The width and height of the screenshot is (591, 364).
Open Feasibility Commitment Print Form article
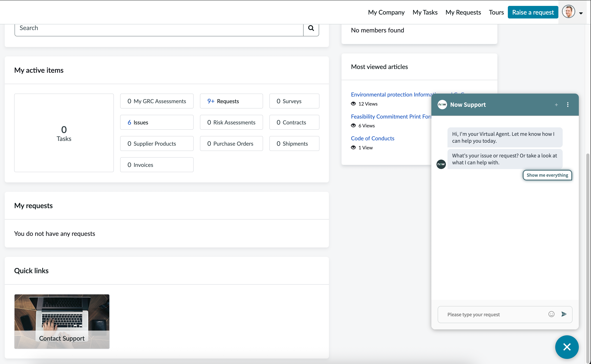(391, 117)
